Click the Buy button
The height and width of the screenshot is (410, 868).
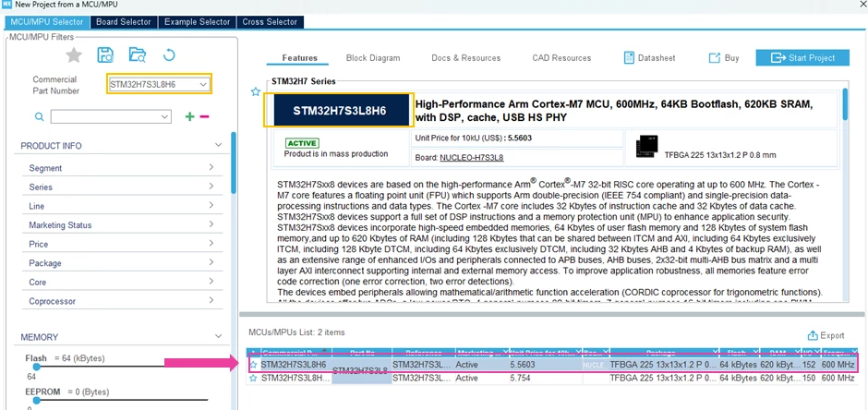click(724, 57)
